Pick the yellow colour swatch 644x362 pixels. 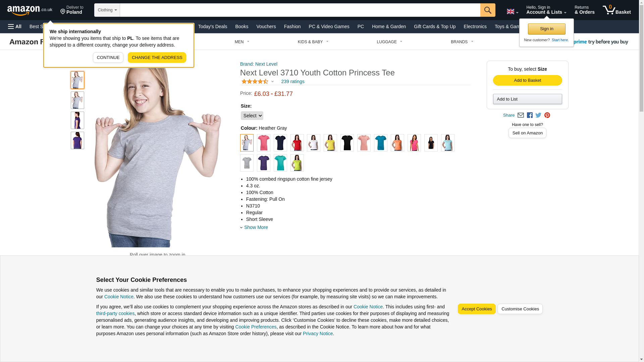coord(330,143)
